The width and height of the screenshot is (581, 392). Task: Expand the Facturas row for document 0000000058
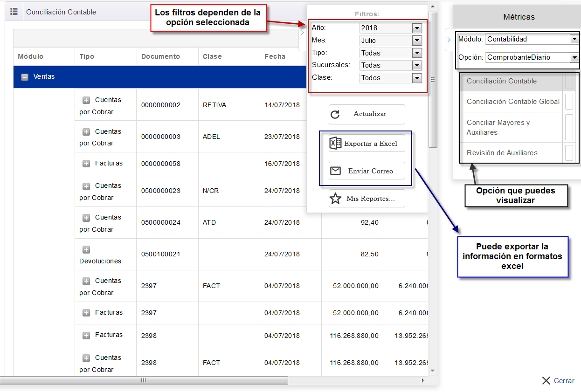[86, 164]
